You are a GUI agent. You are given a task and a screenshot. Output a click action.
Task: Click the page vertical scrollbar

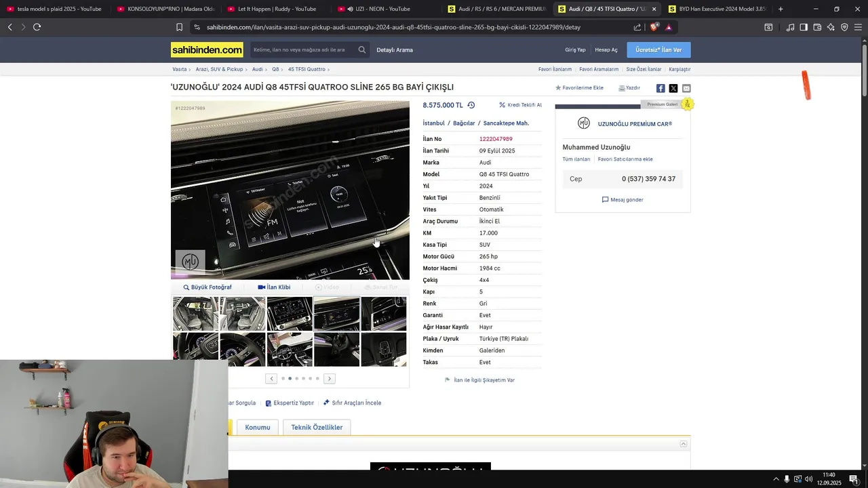pyautogui.click(x=865, y=68)
